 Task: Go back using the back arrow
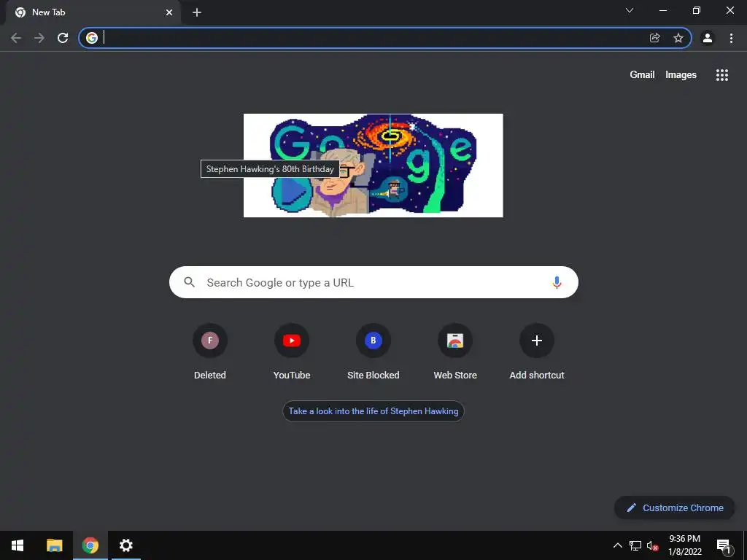[x=16, y=38]
